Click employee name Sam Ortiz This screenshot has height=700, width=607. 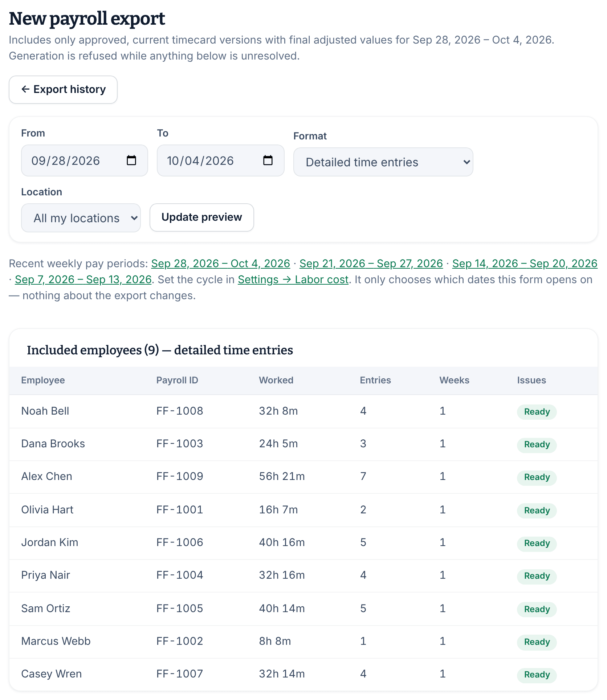pyautogui.click(x=46, y=609)
